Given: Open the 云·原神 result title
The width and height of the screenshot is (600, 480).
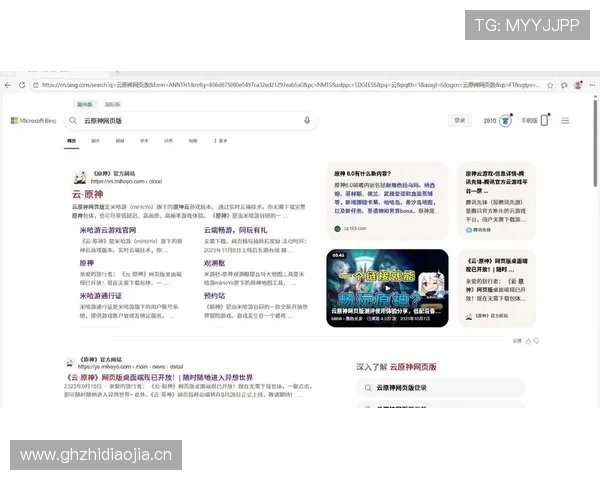Looking at the screenshot, I should tap(88, 194).
